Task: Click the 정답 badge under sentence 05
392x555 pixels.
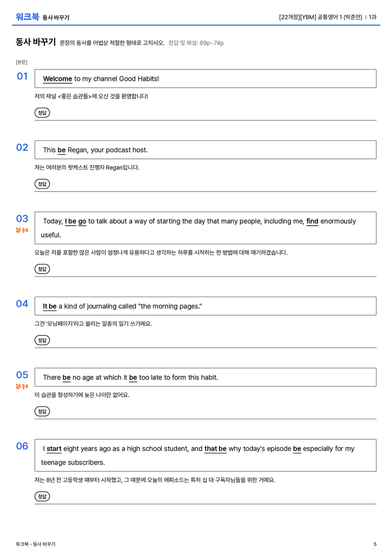Action: click(42, 412)
